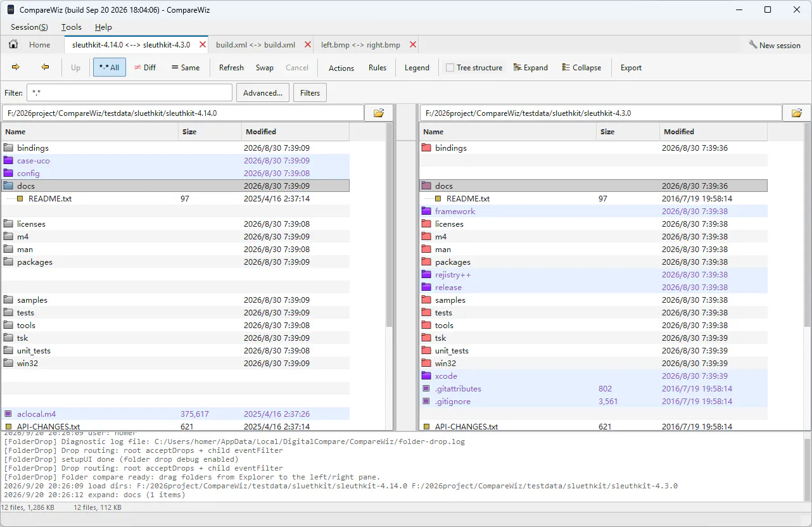
Task: Browse for right folder using folder icon
Action: click(797, 113)
